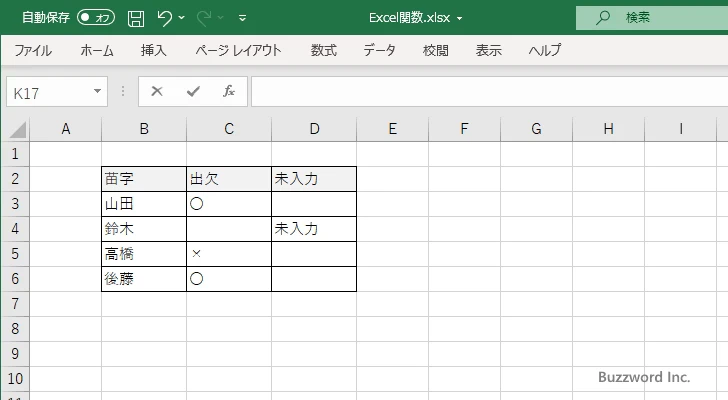
Task: Click the Redo icon
Action: coord(204,18)
